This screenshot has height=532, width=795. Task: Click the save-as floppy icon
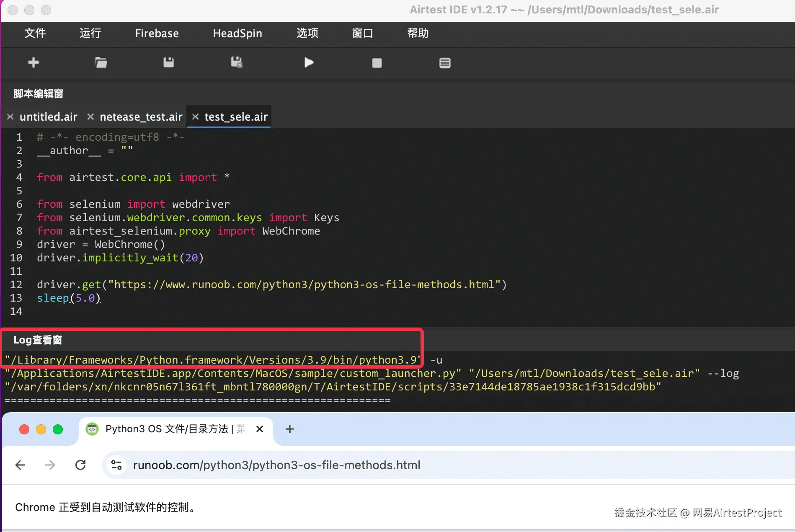pos(237,62)
